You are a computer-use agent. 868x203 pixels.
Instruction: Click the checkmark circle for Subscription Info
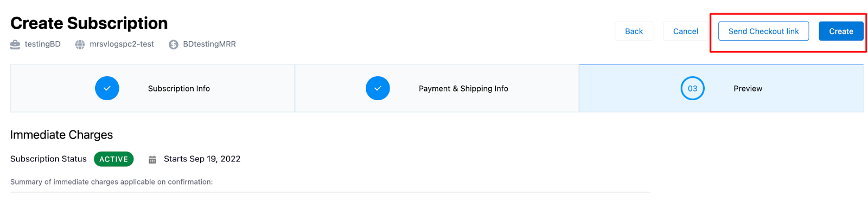click(107, 88)
